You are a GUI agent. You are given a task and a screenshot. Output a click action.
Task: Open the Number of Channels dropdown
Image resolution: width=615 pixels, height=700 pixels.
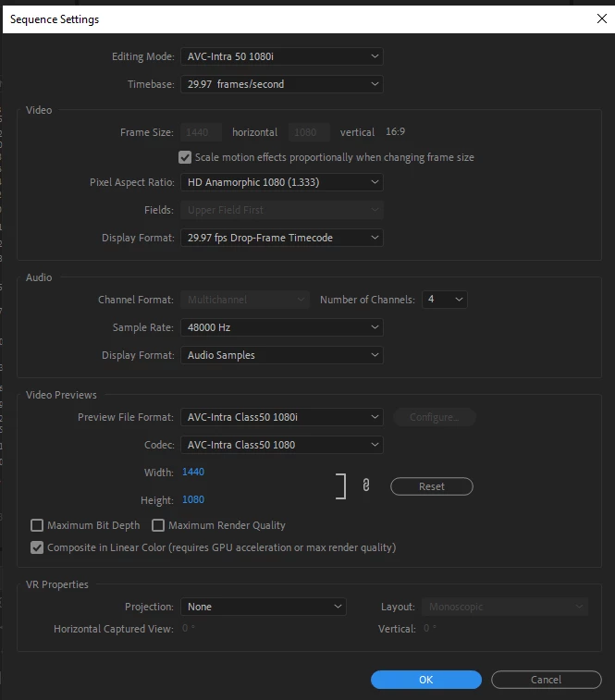click(445, 300)
